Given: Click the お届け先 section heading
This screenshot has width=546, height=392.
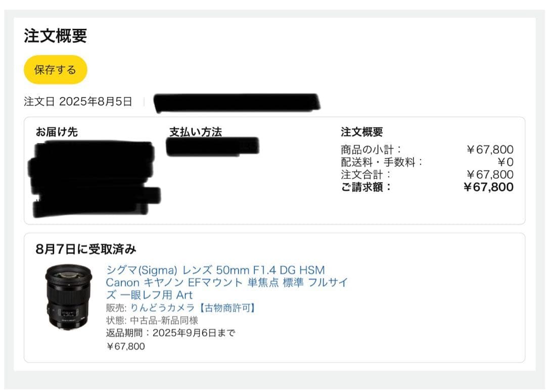Looking at the screenshot, I should (x=57, y=132).
